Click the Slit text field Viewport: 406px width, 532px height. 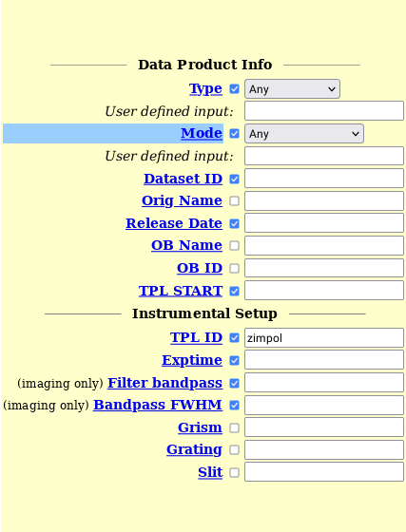tap(324, 472)
